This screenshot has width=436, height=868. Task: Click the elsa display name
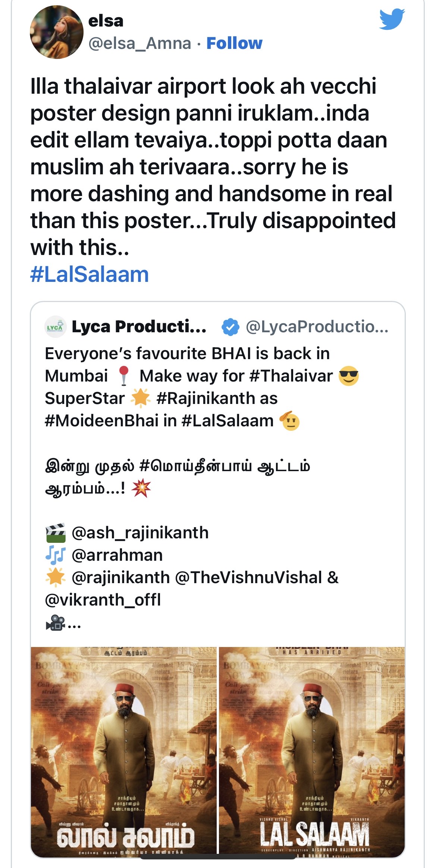pyautogui.click(x=106, y=21)
